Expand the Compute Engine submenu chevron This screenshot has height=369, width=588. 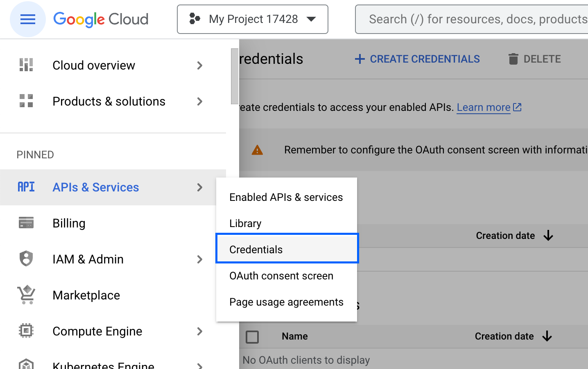(200, 331)
